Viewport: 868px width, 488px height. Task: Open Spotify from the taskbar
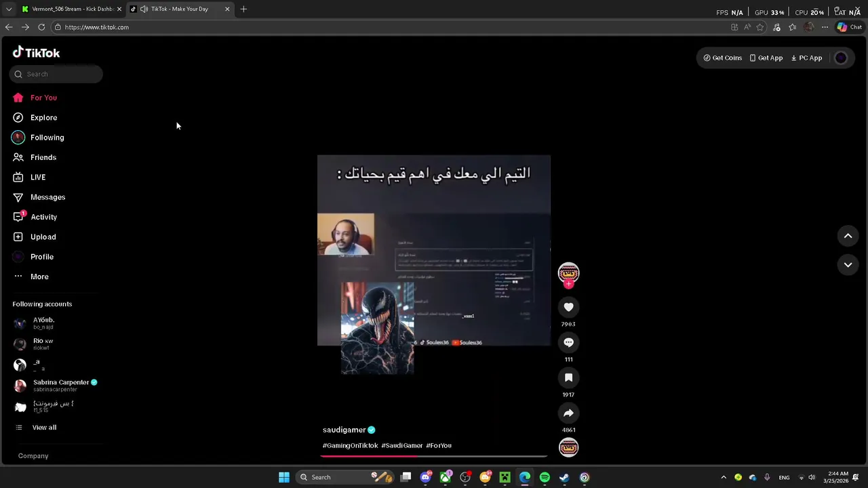pos(545,477)
